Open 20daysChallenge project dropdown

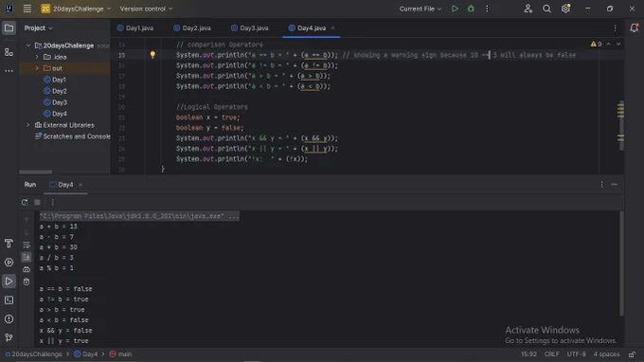pyautogui.click(x=76, y=9)
